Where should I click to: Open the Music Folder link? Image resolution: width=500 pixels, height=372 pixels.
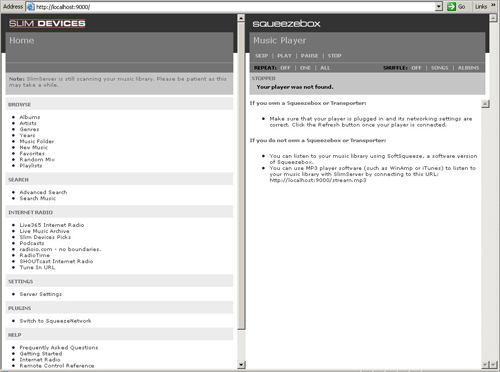pos(37,141)
